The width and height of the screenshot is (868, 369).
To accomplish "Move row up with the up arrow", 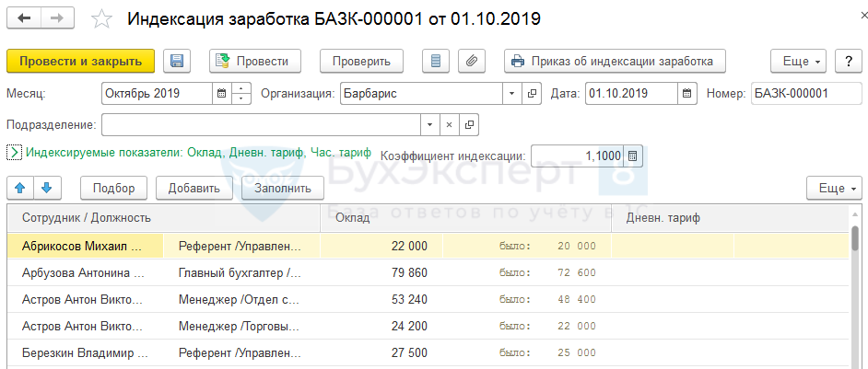I will point(20,189).
